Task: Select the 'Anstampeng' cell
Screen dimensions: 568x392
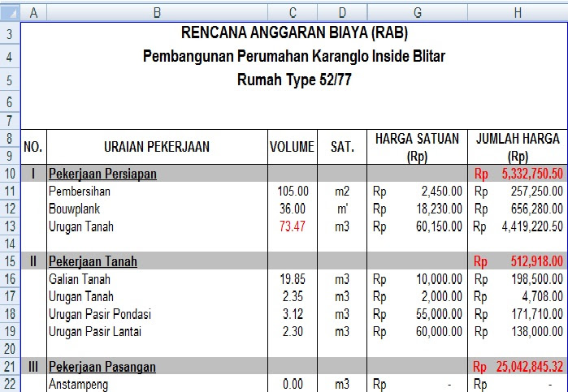Action: tap(157, 384)
